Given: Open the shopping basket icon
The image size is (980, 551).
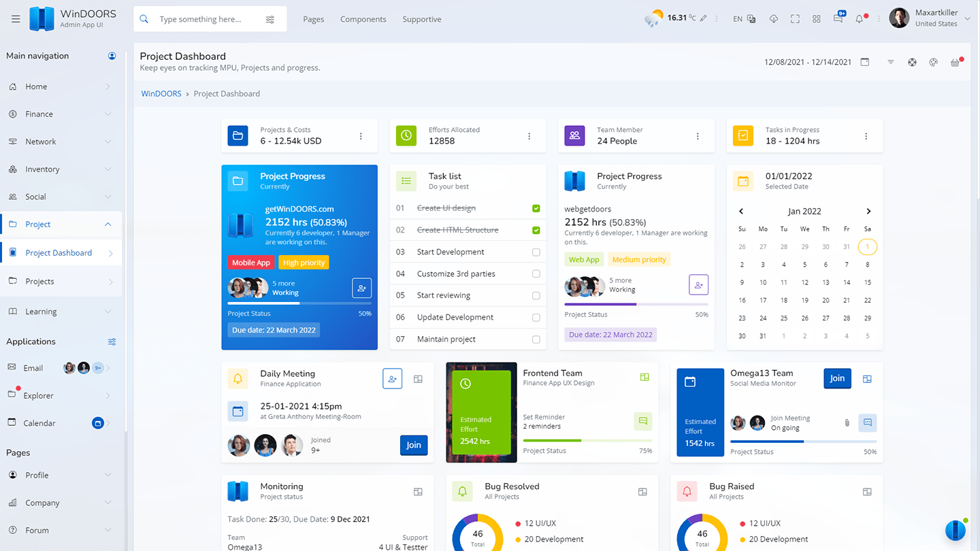Looking at the screenshot, I should point(955,62).
